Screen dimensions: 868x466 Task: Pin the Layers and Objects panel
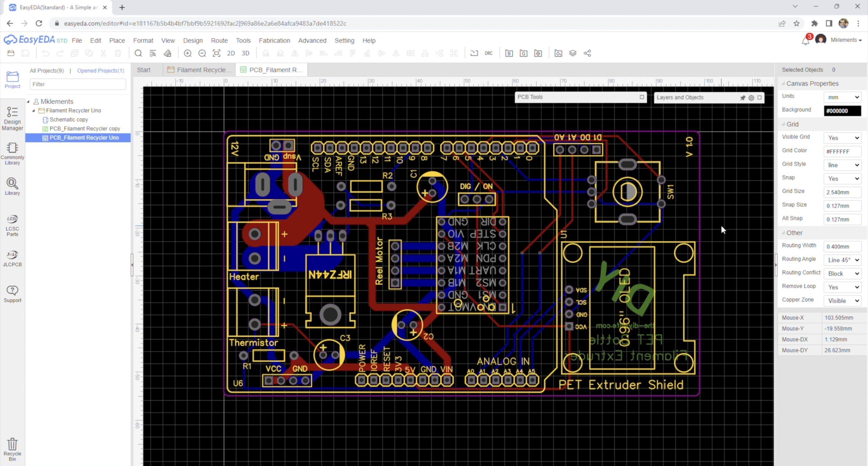click(743, 98)
